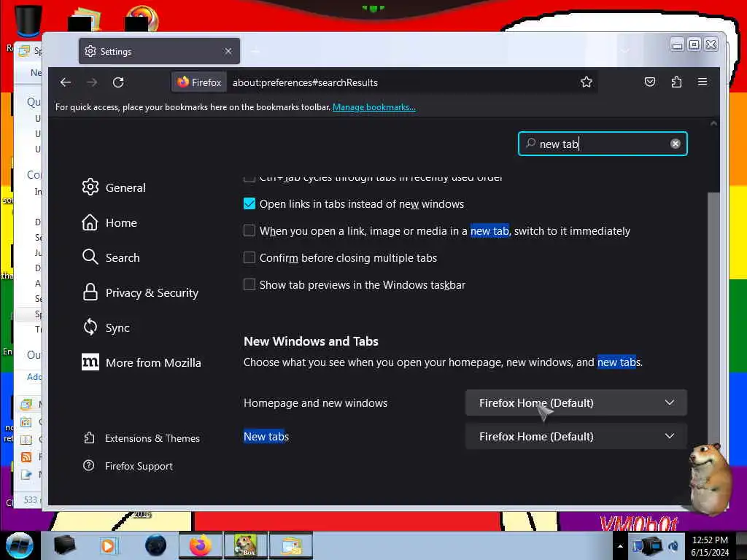Enable Confirm before closing multiple tabs
Image resolution: width=747 pixels, height=560 pixels.
click(x=249, y=257)
